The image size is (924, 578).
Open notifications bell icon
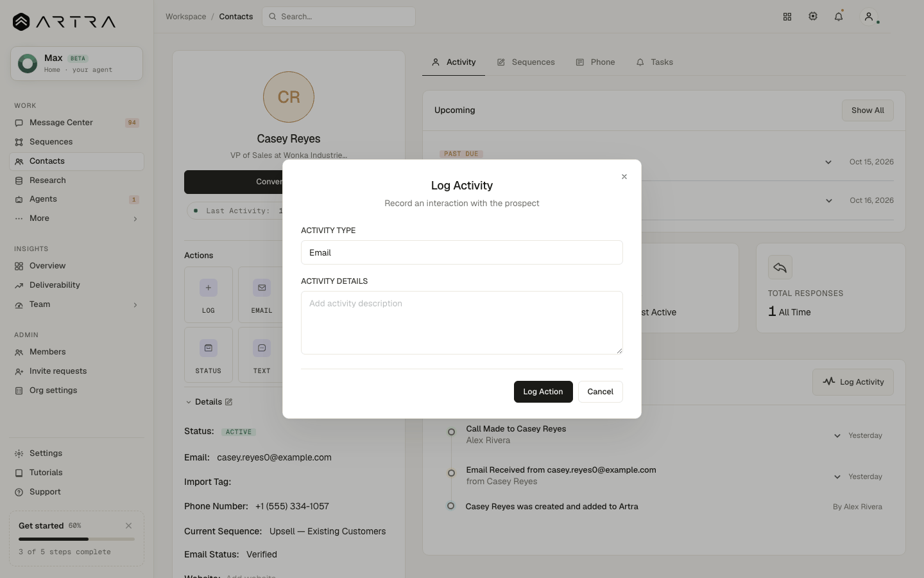[x=839, y=17]
